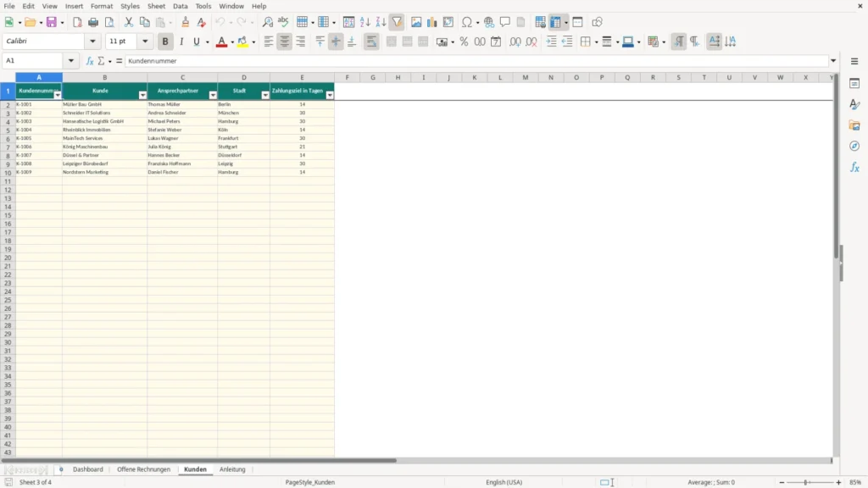868x488 pixels.
Task: Toggle Wrap Text button
Action: point(371,42)
